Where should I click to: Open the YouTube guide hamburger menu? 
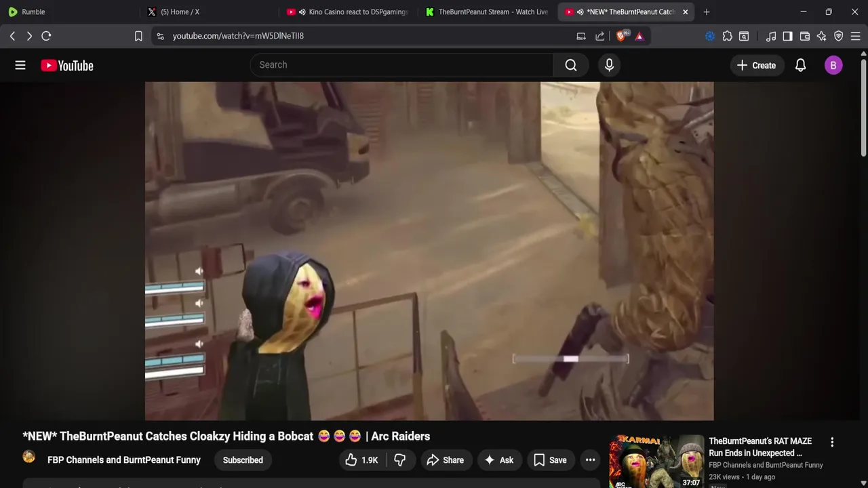coord(20,65)
